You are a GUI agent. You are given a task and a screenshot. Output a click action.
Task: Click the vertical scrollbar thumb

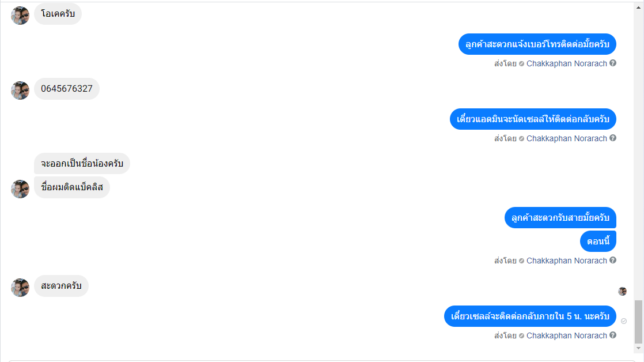[638, 322]
